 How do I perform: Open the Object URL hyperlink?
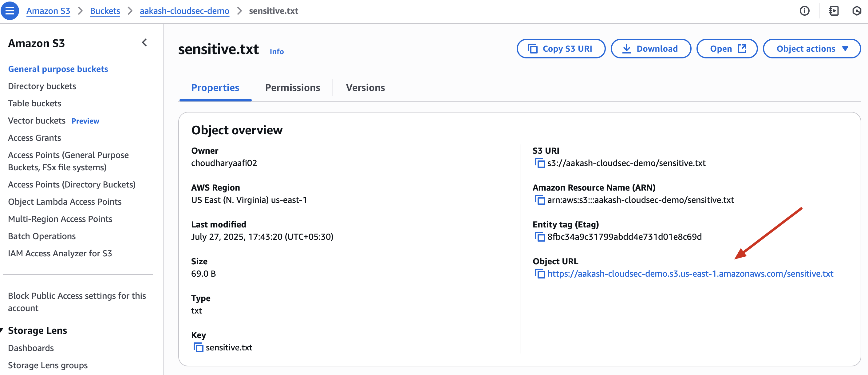pos(690,274)
